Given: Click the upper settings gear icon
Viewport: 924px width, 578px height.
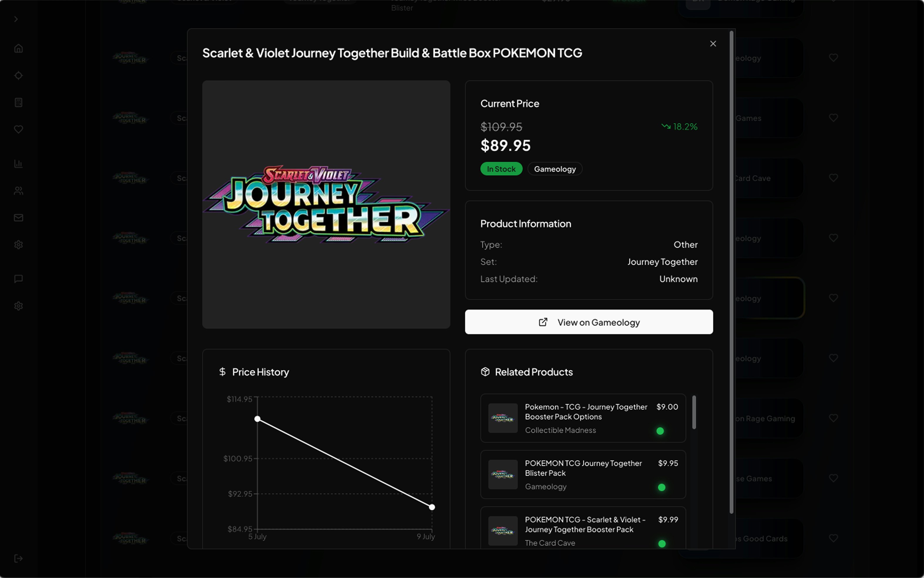Looking at the screenshot, I should coord(18,245).
